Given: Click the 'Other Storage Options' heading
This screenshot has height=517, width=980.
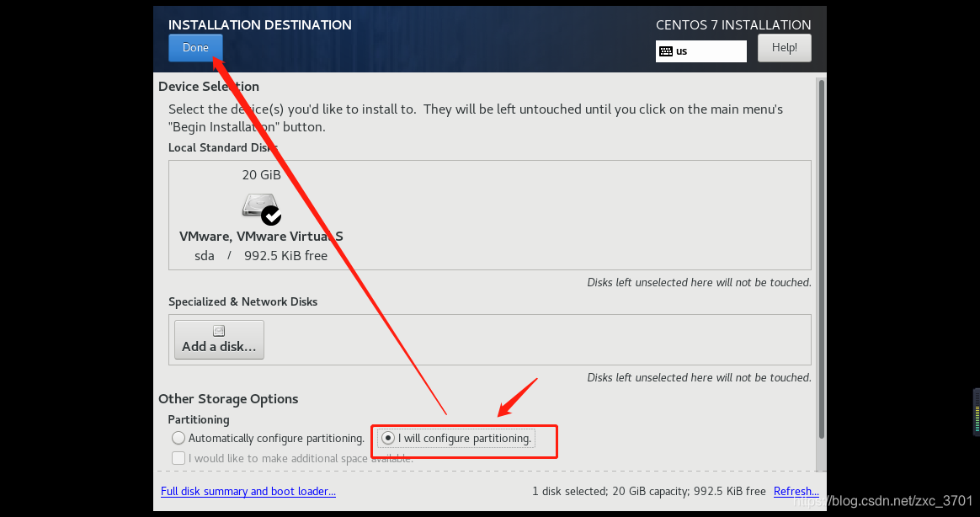Looking at the screenshot, I should point(228,399).
